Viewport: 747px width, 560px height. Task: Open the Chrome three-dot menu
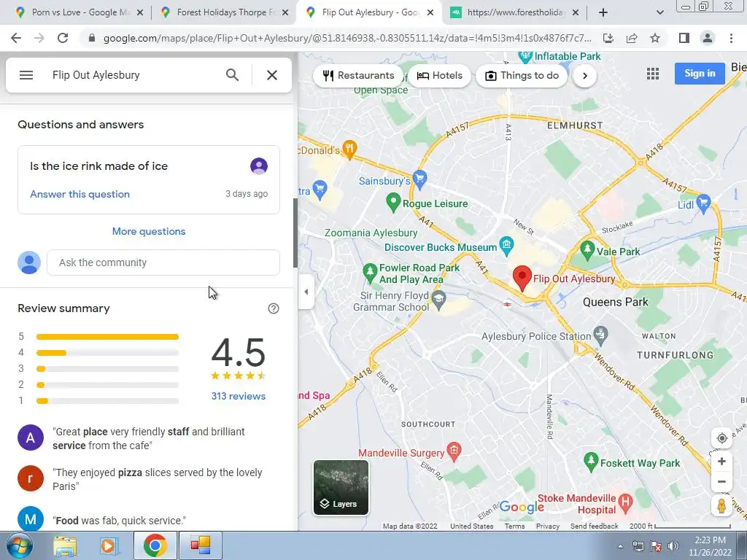point(731,38)
